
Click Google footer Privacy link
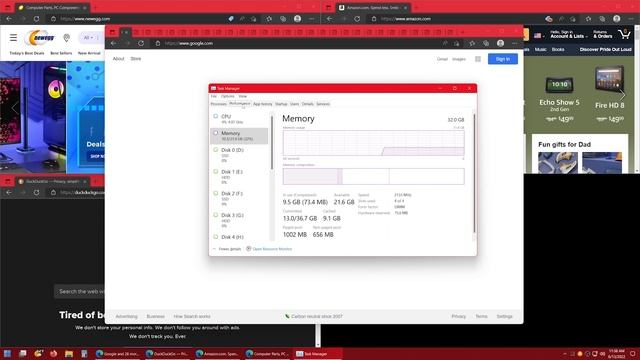pos(459,316)
